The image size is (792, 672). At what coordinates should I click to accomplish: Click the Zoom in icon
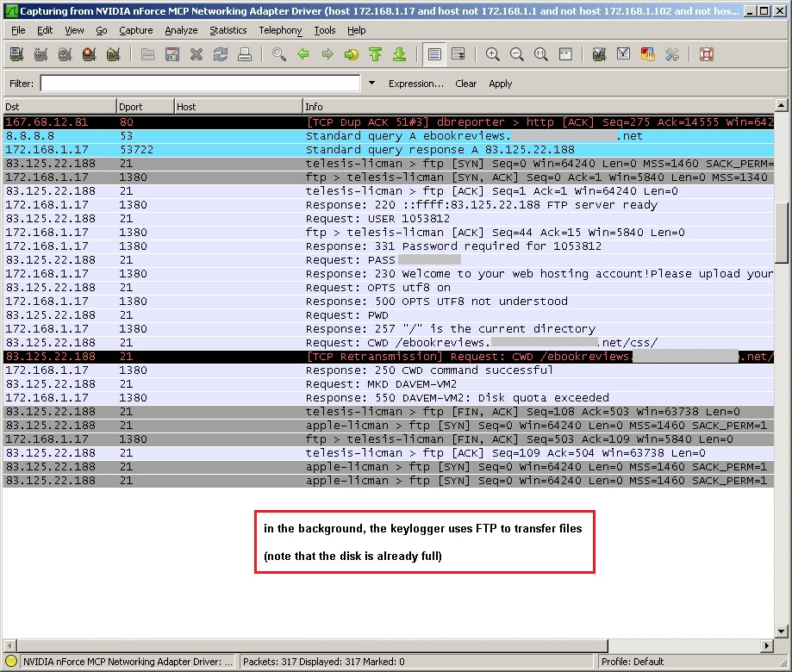[493, 54]
